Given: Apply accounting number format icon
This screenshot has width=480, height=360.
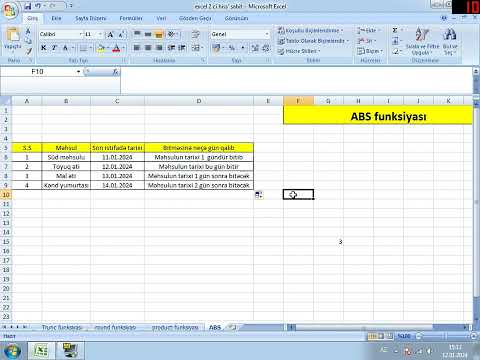Looking at the screenshot, I should (216, 48).
